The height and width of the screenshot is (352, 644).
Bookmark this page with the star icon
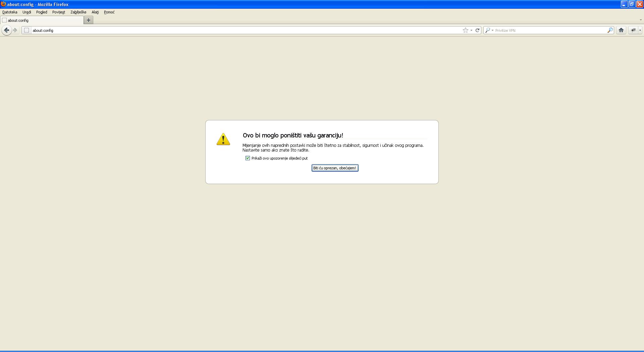pos(465,30)
